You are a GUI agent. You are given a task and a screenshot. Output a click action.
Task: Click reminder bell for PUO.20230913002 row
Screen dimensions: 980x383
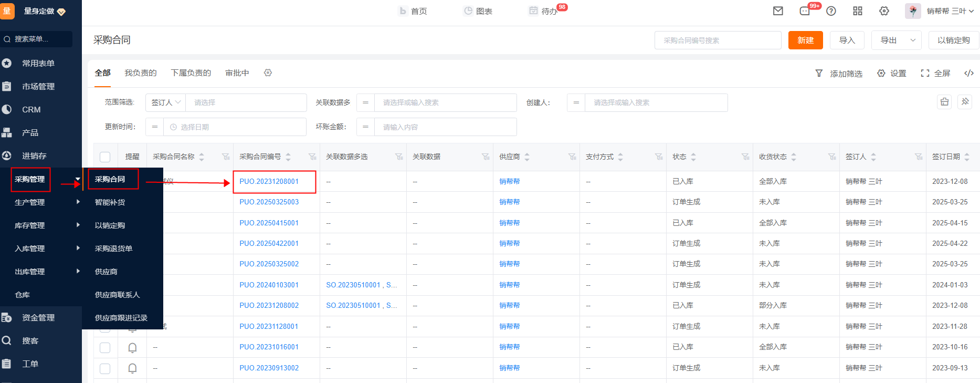point(133,368)
